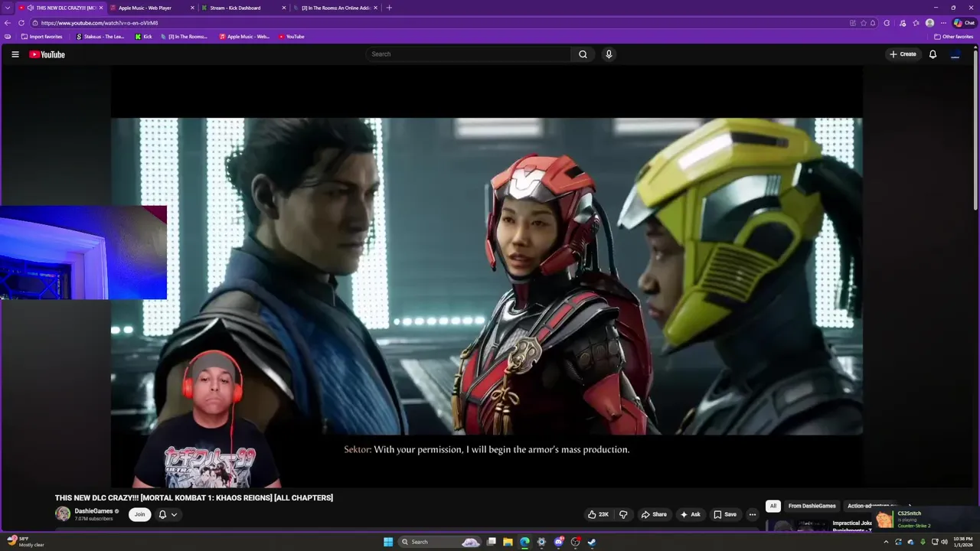Close the In The Rooms browser tab

[x=375, y=8]
